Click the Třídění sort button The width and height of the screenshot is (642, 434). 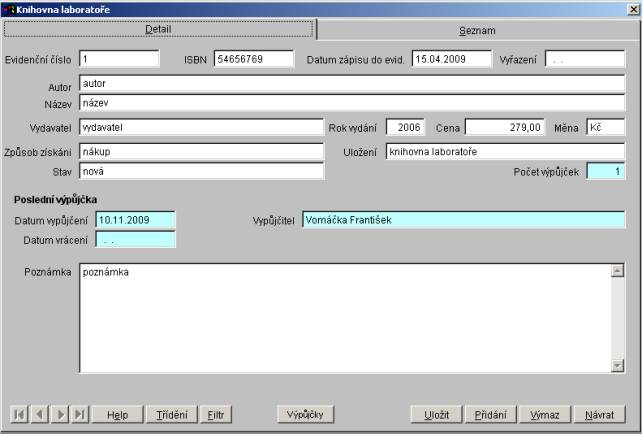169,414
